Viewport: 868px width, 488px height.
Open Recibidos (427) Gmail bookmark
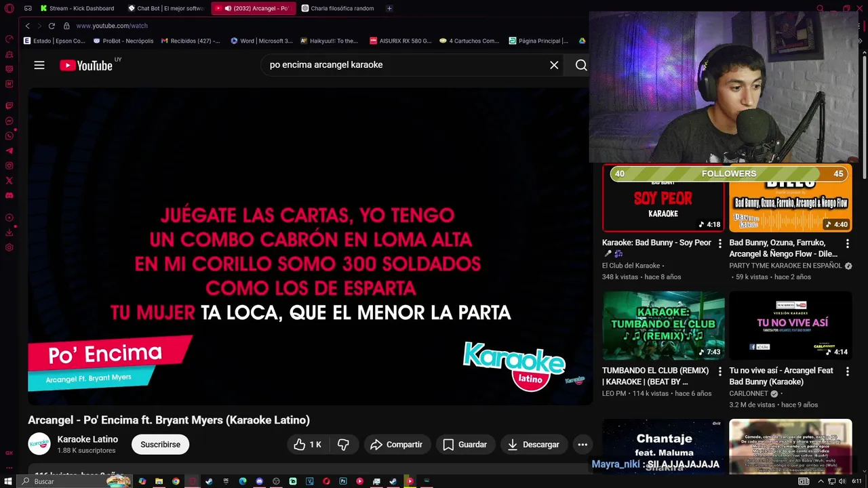point(191,41)
